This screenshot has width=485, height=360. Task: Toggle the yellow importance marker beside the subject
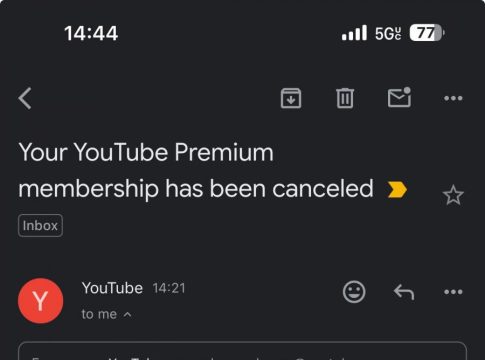pyautogui.click(x=397, y=190)
